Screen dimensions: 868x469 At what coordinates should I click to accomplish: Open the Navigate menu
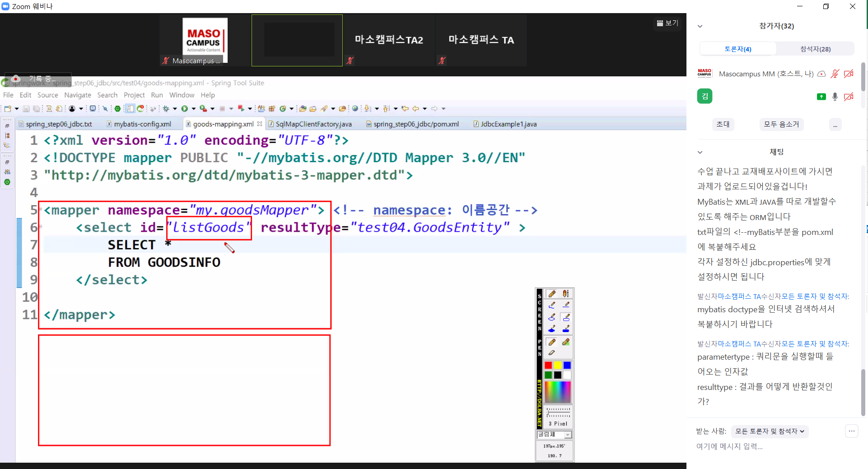tap(77, 95)
